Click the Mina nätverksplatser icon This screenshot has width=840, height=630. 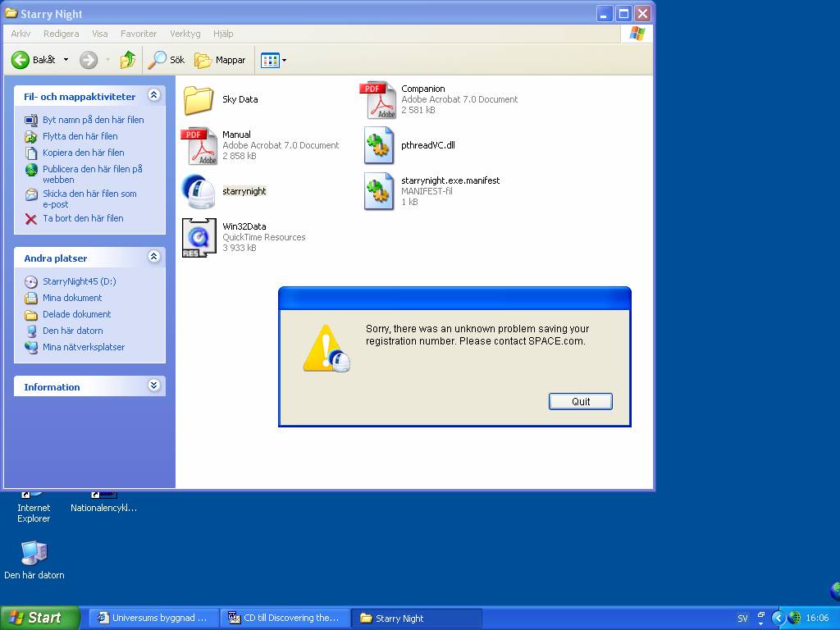point(31,348)
